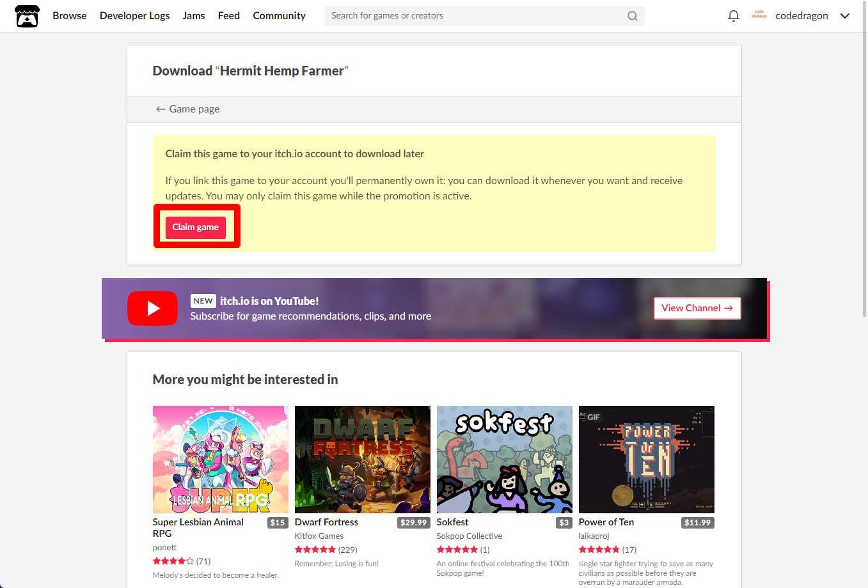Open the Browse menu

pyautogui.click(x=70, y=16)
